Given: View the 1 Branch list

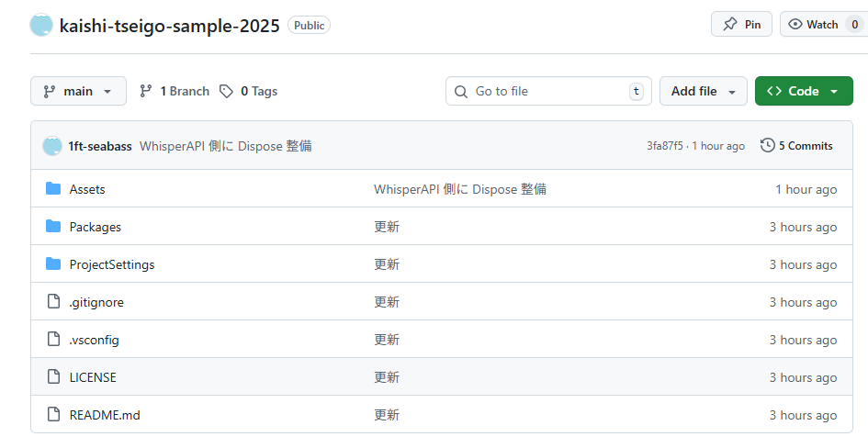Looking at the screenshot, I should (x=175, y=91).
